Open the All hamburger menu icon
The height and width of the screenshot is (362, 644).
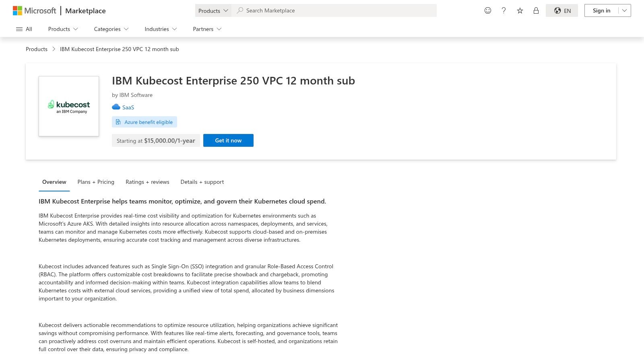click(19, 29)
